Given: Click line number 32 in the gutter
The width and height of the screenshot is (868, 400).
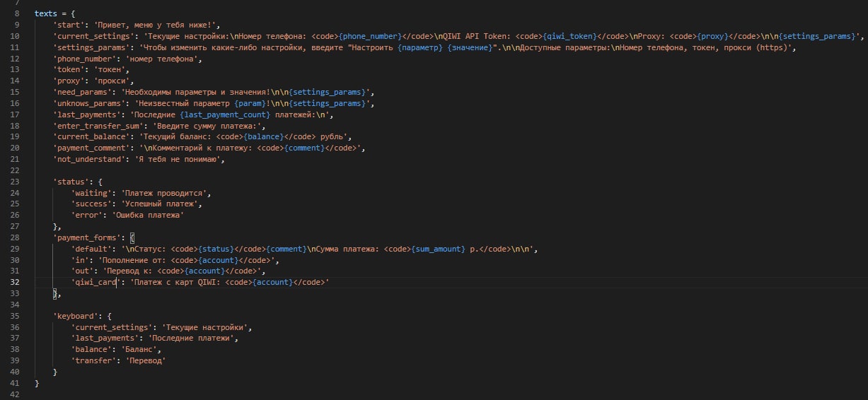Looking at the screenshot, I should (x=15, y=284).
